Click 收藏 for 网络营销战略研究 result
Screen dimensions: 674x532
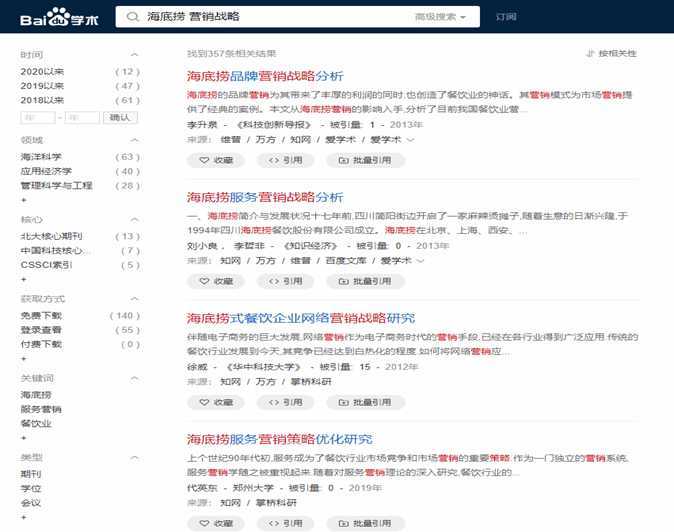coord(216,402)
